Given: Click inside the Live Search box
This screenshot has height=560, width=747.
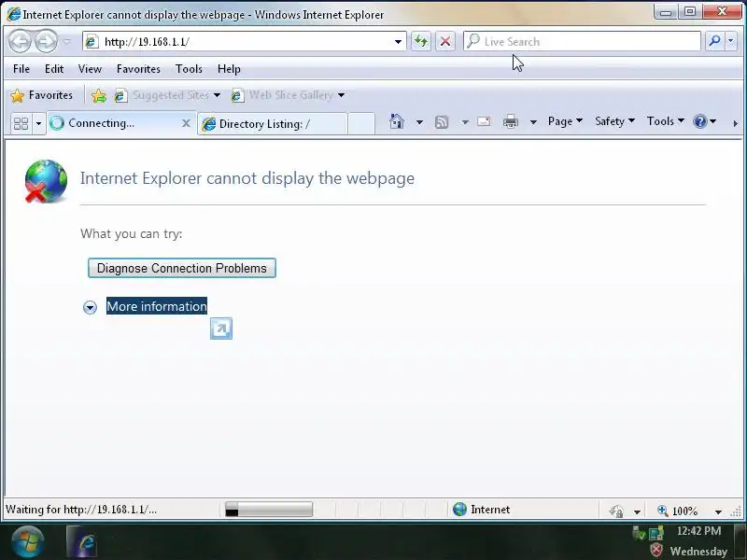Looking at the screenshot, I should tap(581, 41).
